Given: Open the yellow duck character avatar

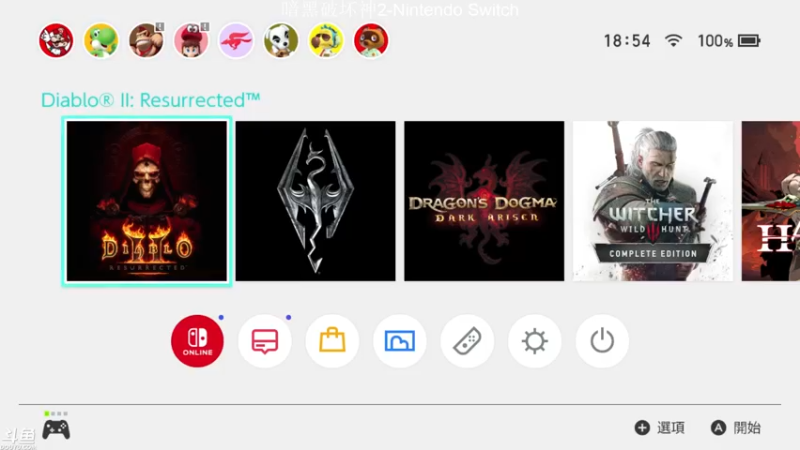Looking at the screenshot, I should tap(326, 40).
